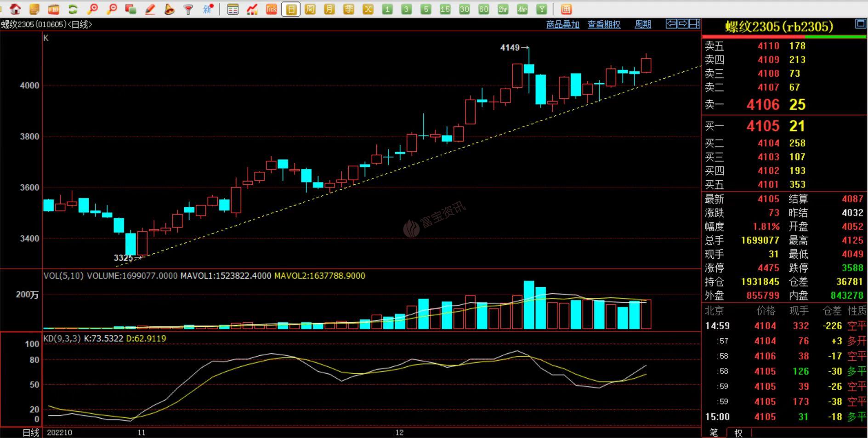
Task: Click the 15:00 trade row time
Action: [x=717, y=417]
